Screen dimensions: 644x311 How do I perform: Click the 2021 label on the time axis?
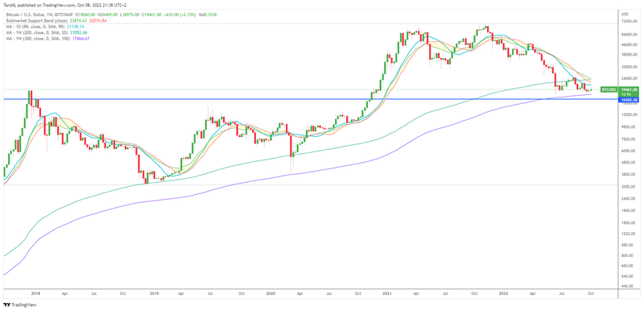click(x=388, y=294)
